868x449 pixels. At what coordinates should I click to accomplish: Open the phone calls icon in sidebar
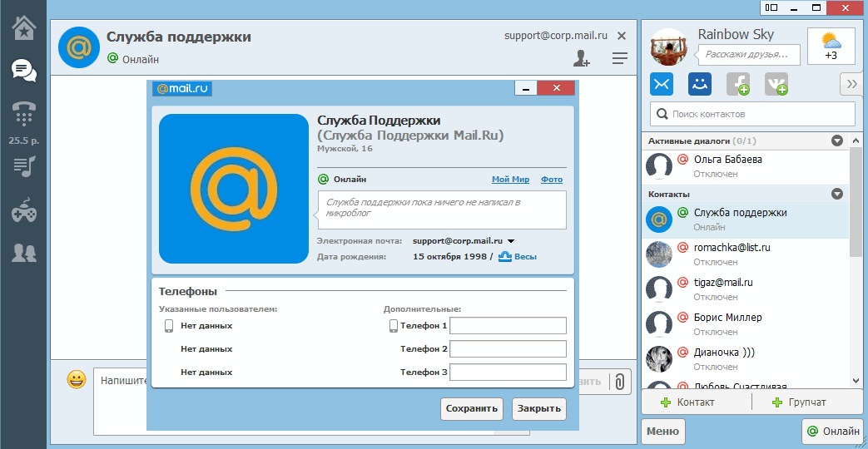coord(24,114)
